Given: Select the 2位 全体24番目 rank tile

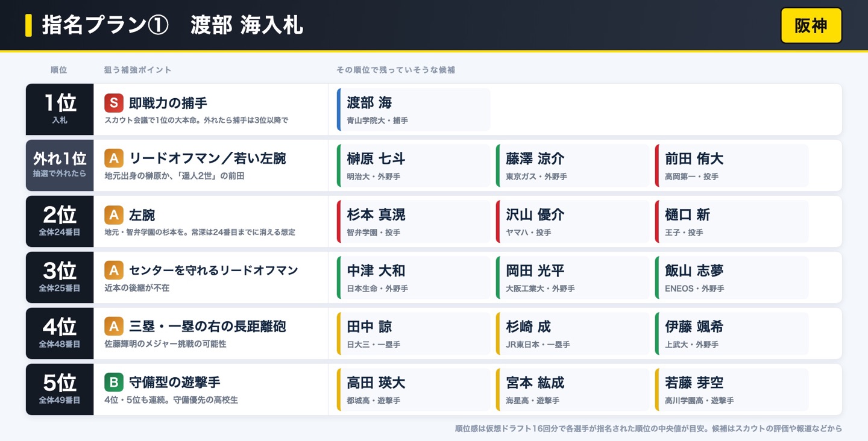Looking at the screenshot, I should 60,221.
